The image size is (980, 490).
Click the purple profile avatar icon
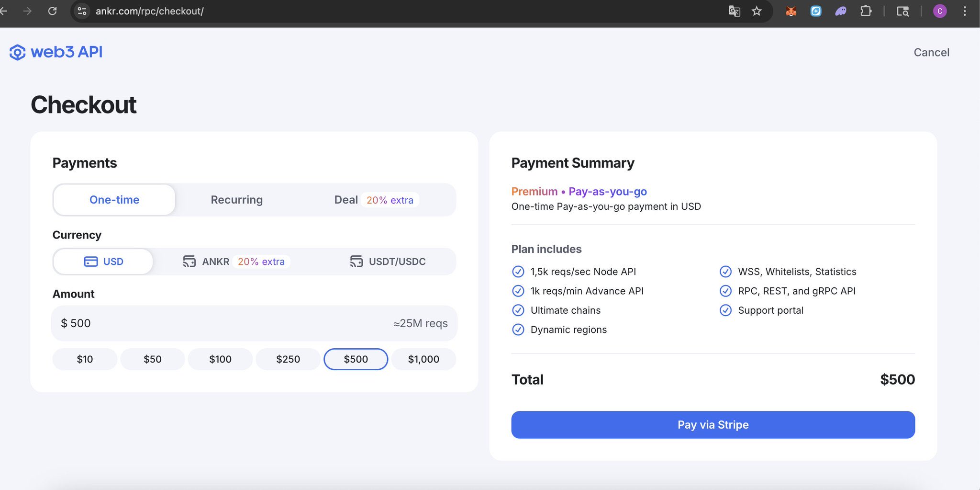click(940, 11)
